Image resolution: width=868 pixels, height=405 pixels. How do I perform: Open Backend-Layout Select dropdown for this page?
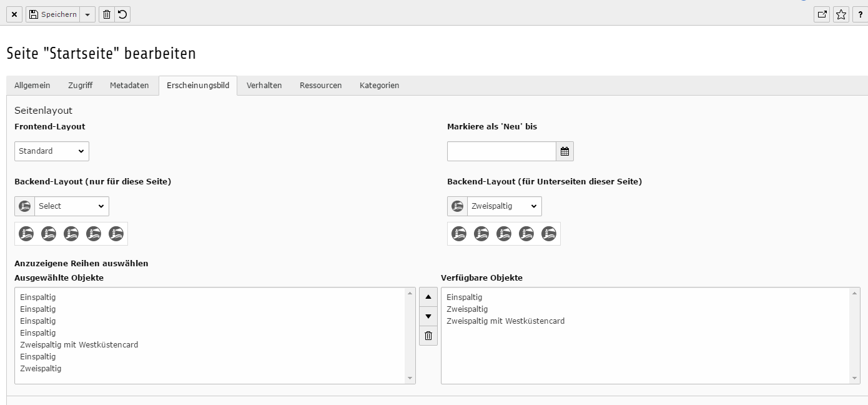(71, 206)
